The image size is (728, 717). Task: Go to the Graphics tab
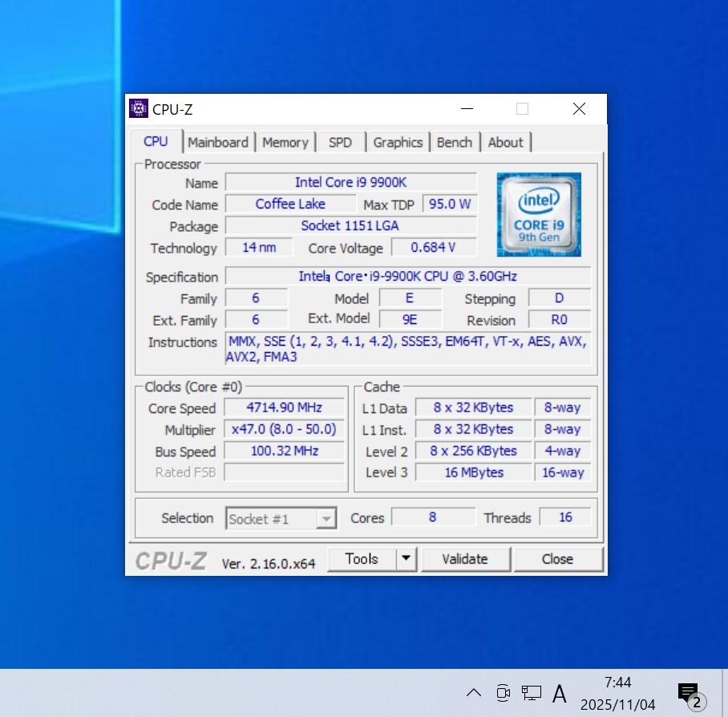(398, 142)
